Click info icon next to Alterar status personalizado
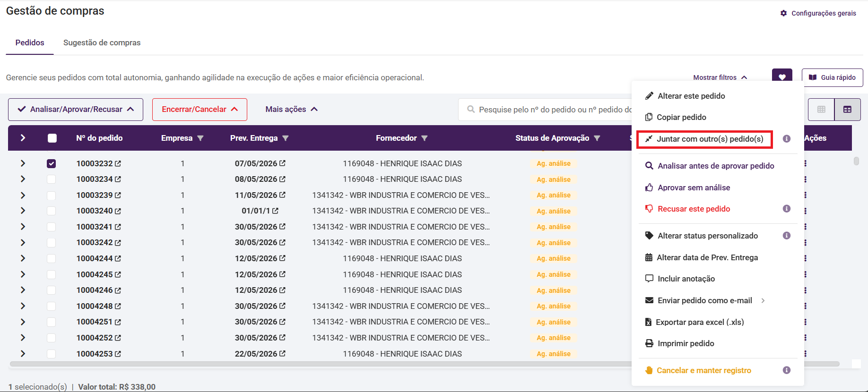Viewport: 868px width, 392px height. point(787,236)
